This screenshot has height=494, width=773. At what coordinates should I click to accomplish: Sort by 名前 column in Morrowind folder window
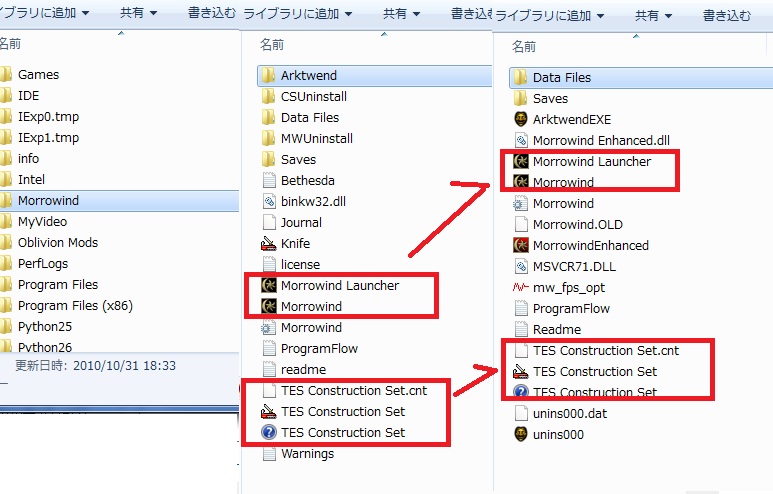[x=272, y=45]
